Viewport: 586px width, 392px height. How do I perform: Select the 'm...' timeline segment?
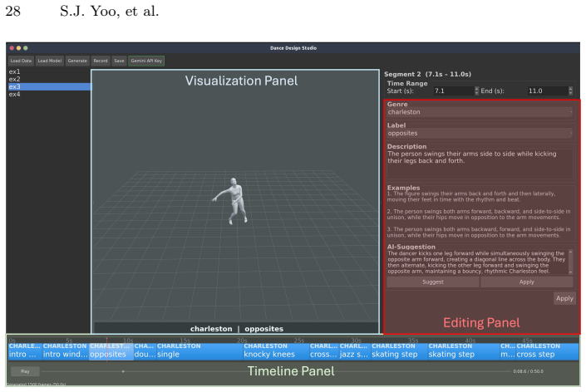(508, 351)
